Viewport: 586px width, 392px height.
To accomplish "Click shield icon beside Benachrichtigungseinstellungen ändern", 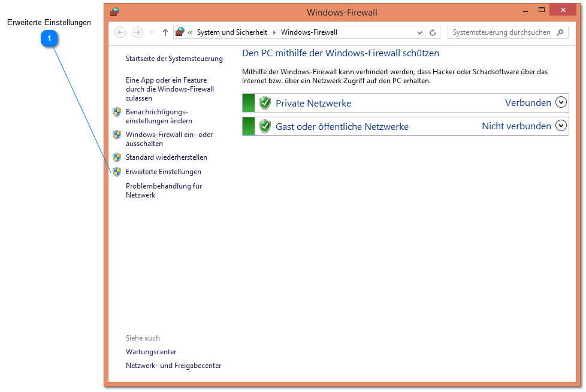I will pyautogui.click(x=117, y=112).
